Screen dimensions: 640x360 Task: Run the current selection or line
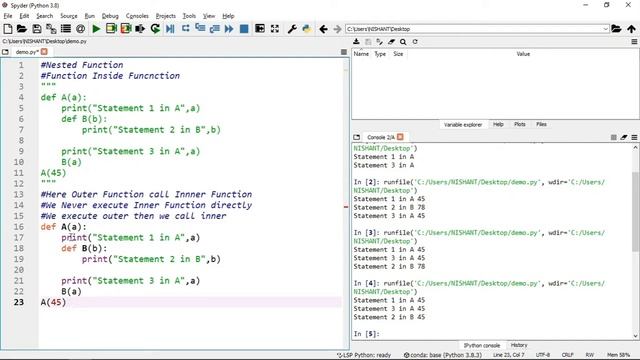pos(140,29)
